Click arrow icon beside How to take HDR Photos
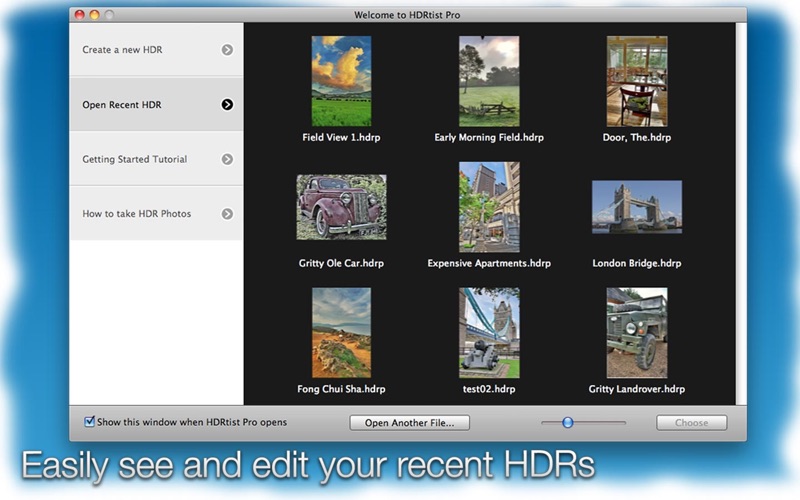 [227, 214]
